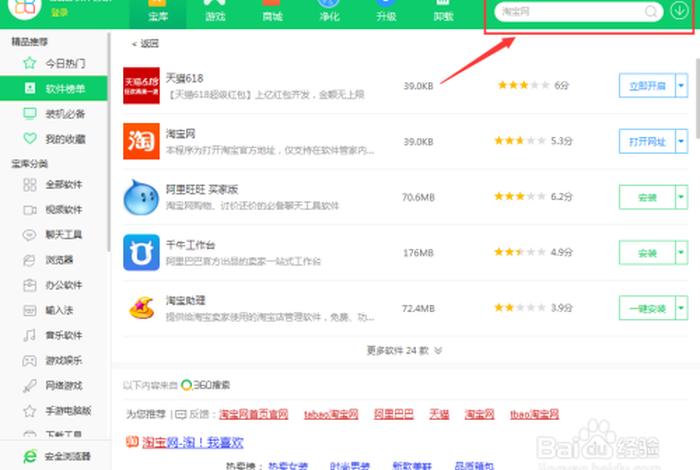Image resolution: width=700 pixels, height=470 pixels.
Task: Switch to the 卸载 top tab
Action: click(443, 12)
